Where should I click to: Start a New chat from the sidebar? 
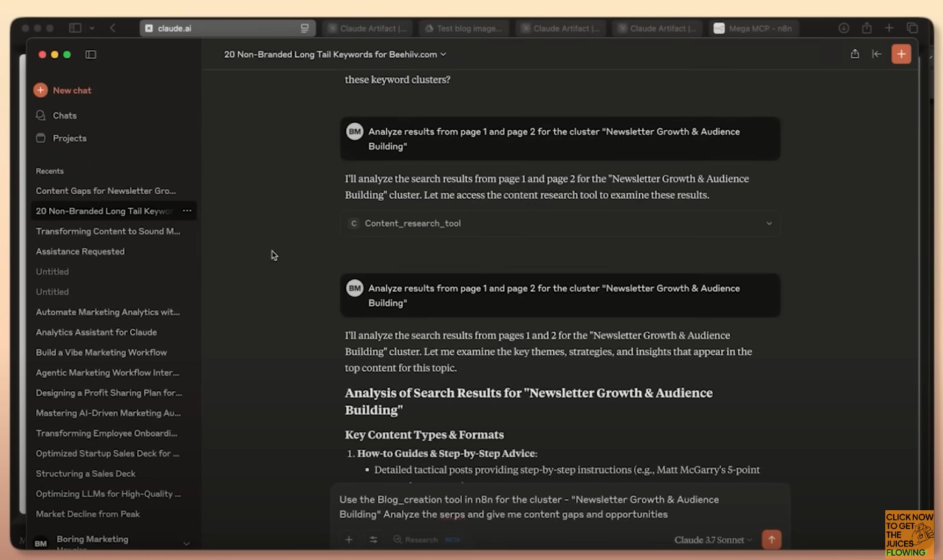[63, 90]
